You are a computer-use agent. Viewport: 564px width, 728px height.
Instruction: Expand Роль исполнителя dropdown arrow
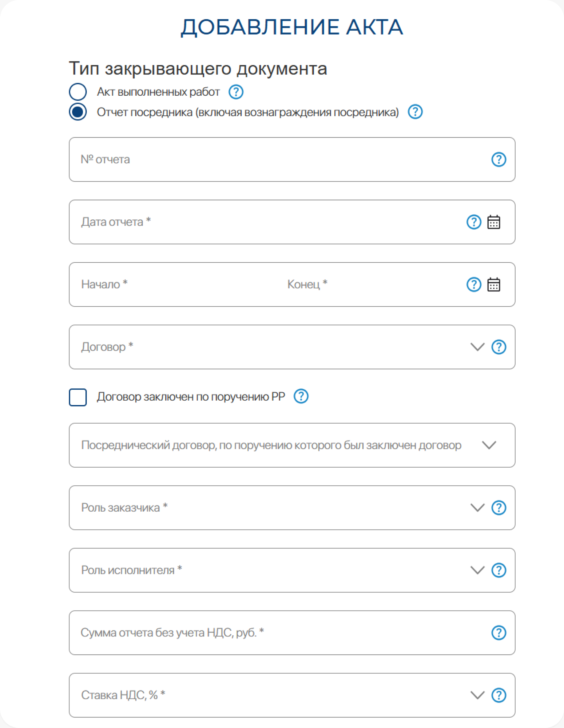pos(477,570)
